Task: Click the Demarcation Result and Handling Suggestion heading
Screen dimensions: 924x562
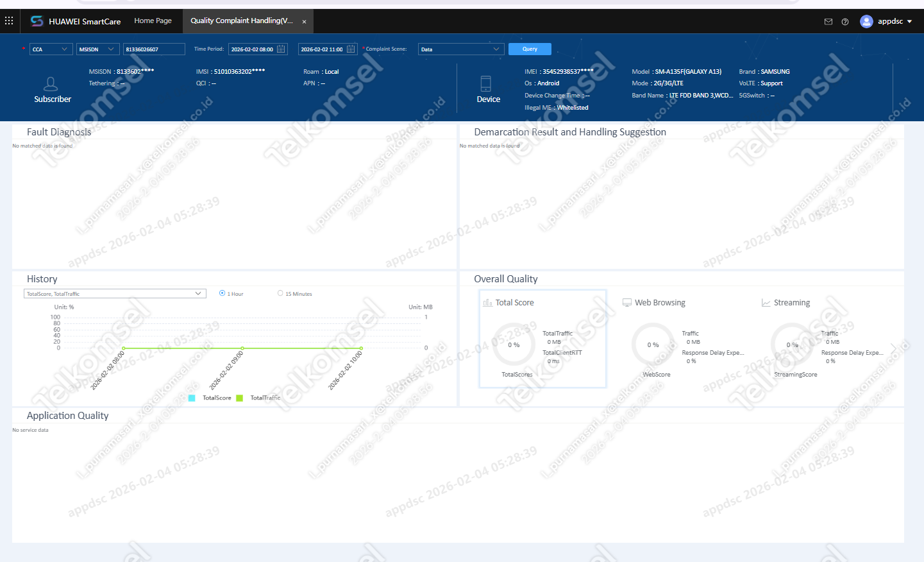Action: [570, 132]
